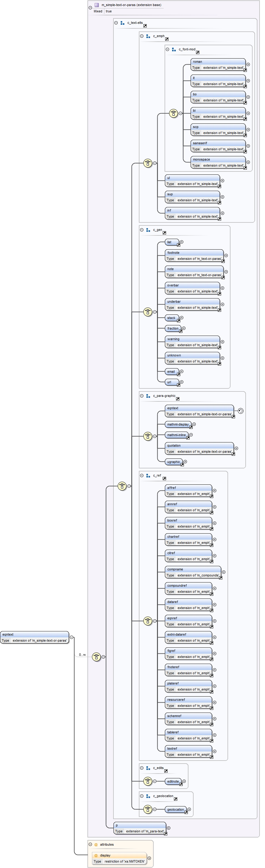
Task: Select the geolocation element
Action: click(x=175, y=809)
